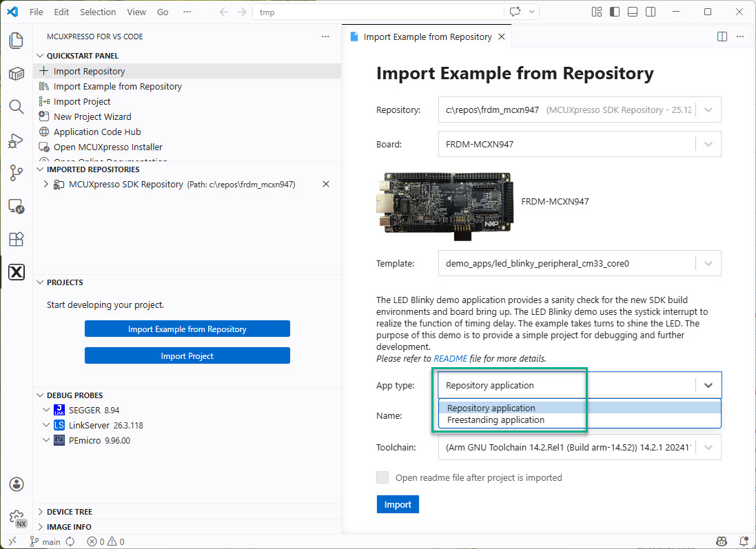Open the Search view icon
This screenshot has width=756, height=549.
point(16,107)
